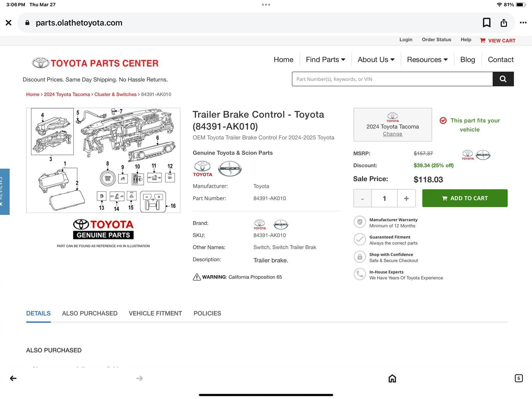Click iPad multitasking three dots
This screenshot has width=532, height=399.
[266, 5]
